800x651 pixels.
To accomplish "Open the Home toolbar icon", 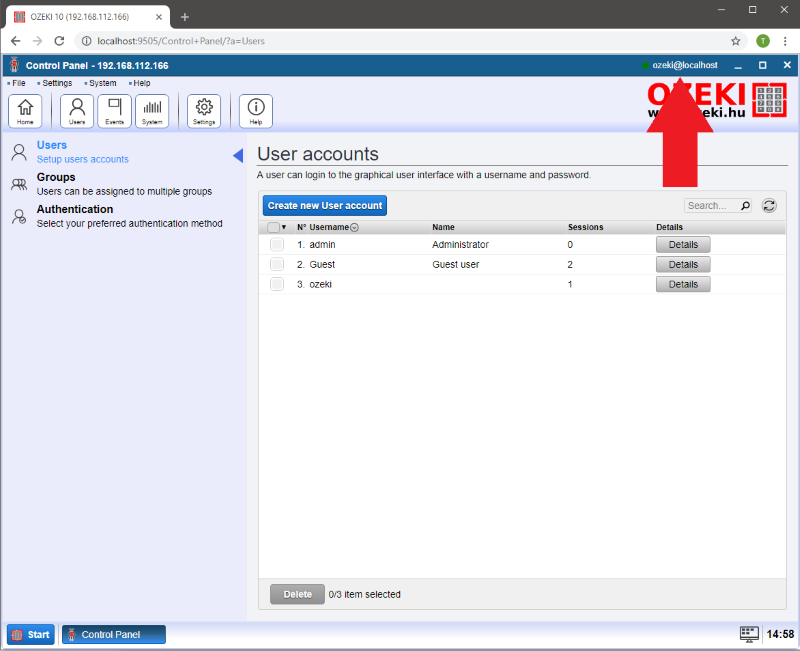I will pos(25,110).
